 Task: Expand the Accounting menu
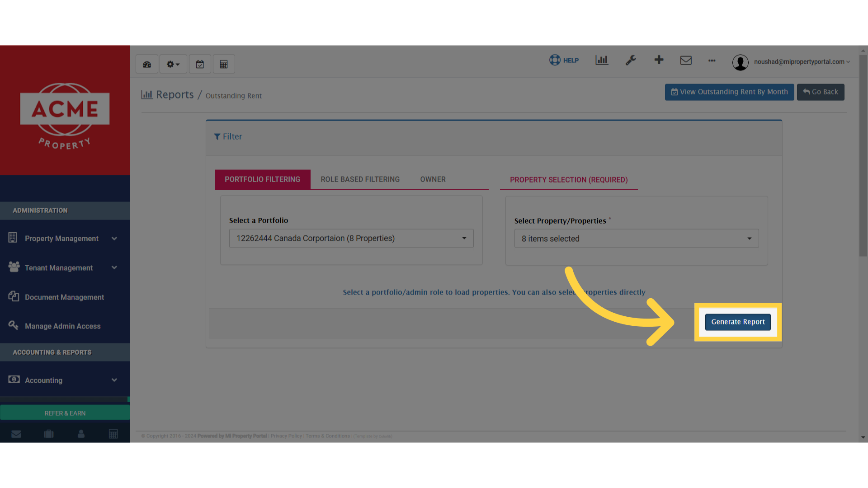(x=65, y=380)
